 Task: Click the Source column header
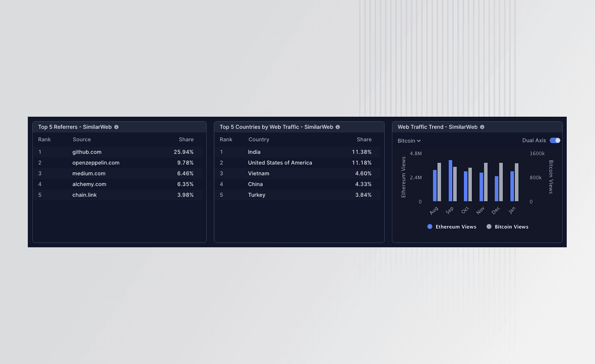coord(82,139)
